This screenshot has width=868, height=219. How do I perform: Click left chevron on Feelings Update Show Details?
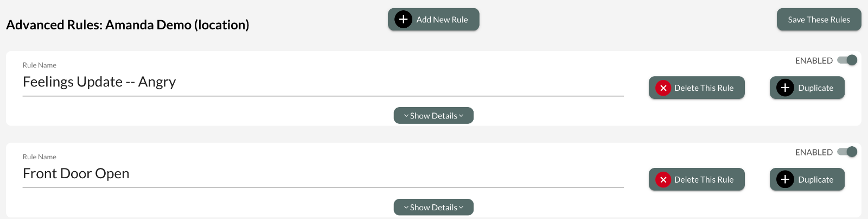coord(406,116)
